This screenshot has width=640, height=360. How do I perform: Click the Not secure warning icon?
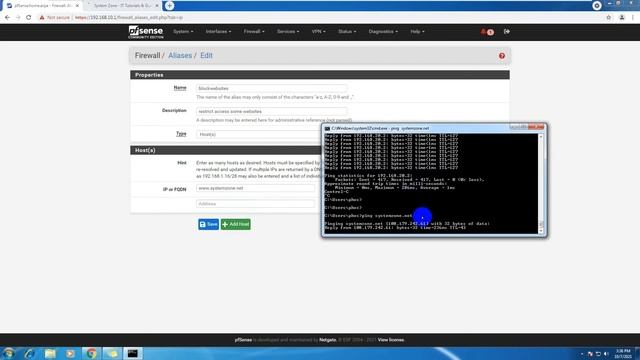(x=42, y=18)
